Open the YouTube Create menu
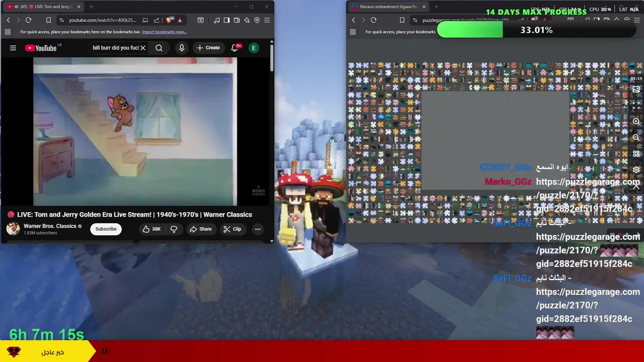 [x=208, y=48]
